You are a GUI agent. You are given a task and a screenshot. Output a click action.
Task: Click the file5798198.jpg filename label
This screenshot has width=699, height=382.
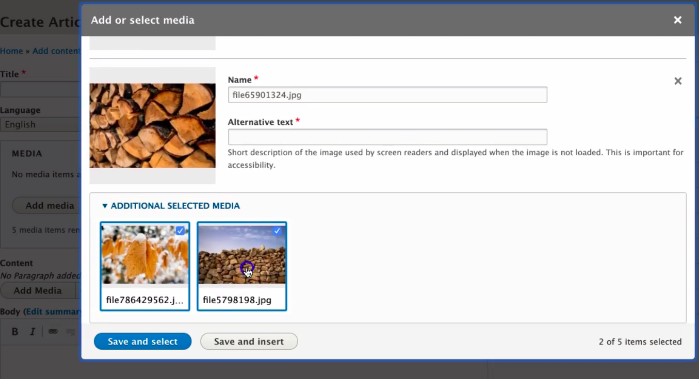click(237, 300)
